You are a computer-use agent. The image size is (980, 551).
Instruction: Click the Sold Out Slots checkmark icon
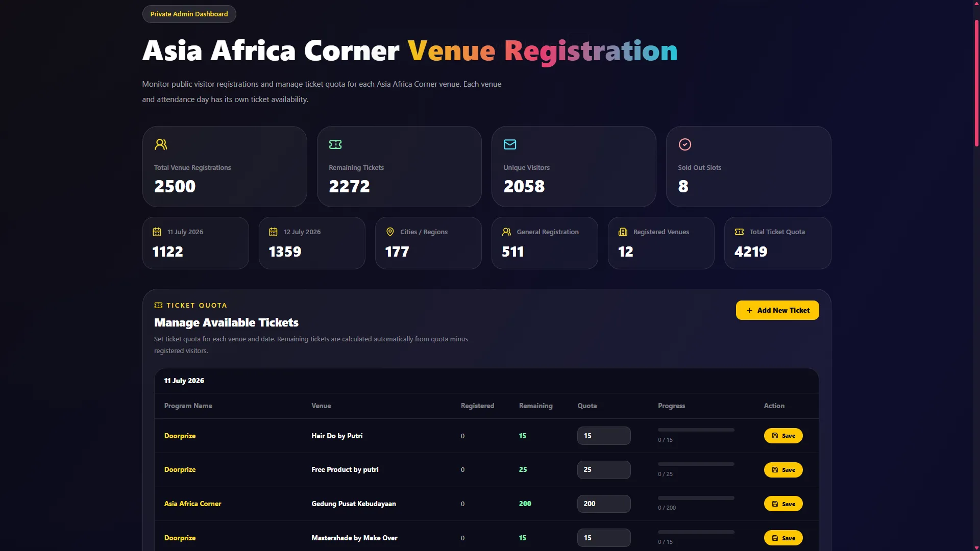tap(685, 144)
